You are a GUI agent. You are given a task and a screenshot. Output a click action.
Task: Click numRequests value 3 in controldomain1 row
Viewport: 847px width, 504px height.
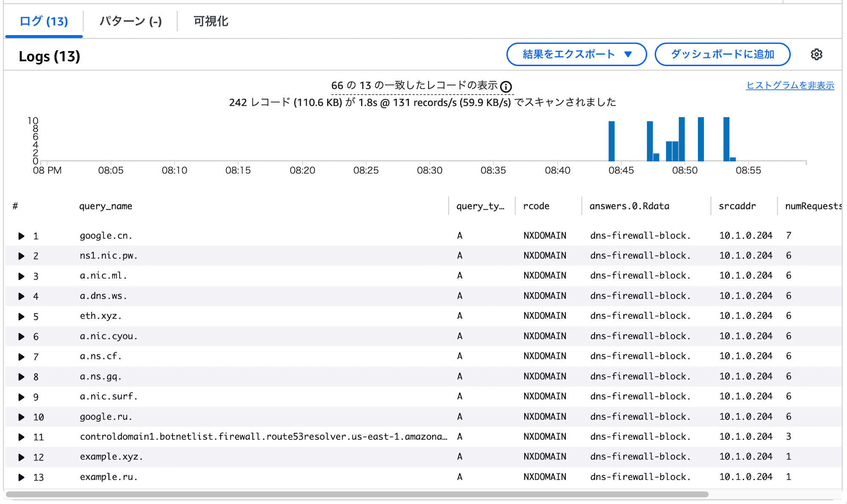[x=789, y=436]
